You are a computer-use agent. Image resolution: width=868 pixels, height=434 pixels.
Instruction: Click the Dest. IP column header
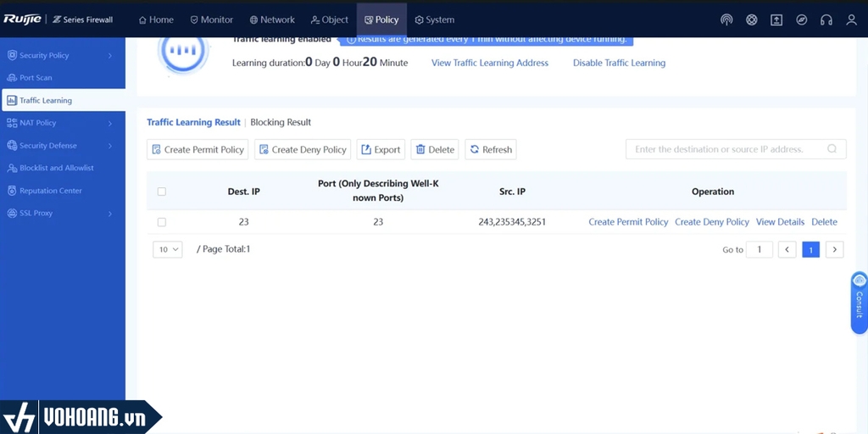click(243, 192)
